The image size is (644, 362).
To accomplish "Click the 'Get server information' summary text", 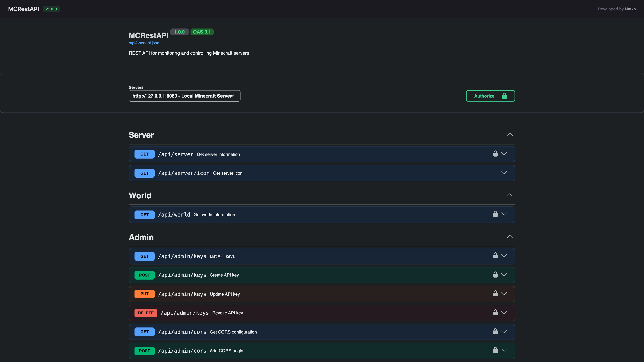I will 218,154.
